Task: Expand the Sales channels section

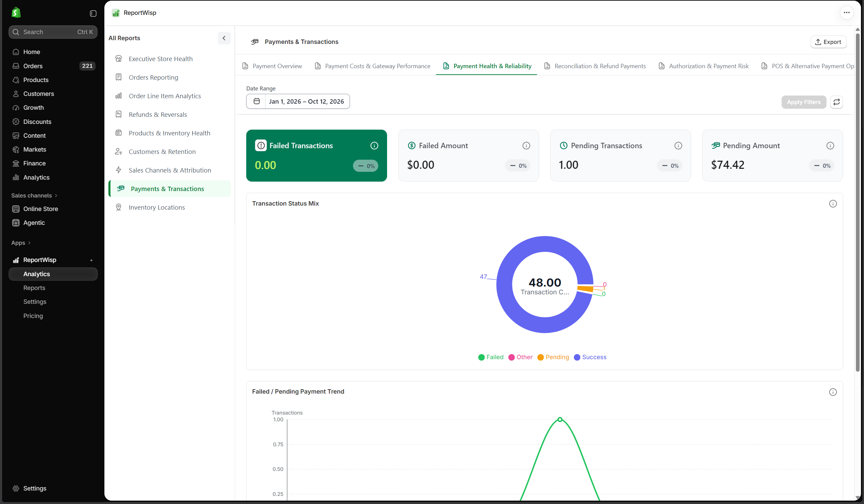Action: [x=34, y=195]
